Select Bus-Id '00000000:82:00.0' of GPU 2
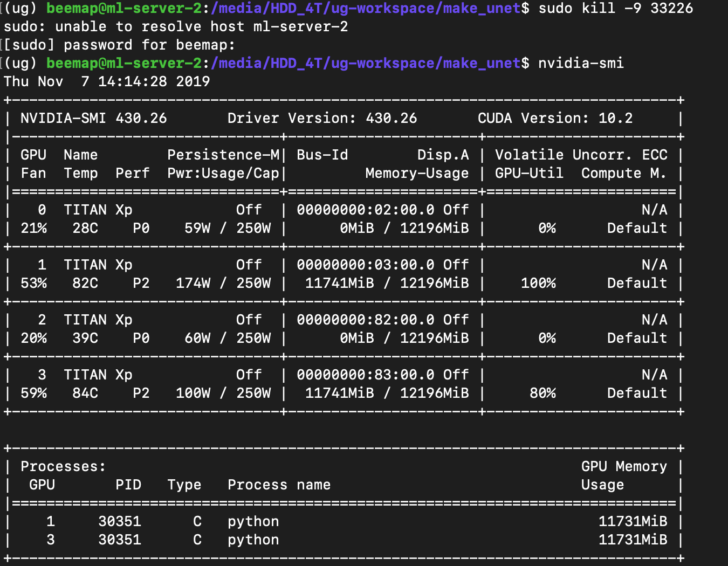The height and width of the screenshot is (566, 728). 366,320
